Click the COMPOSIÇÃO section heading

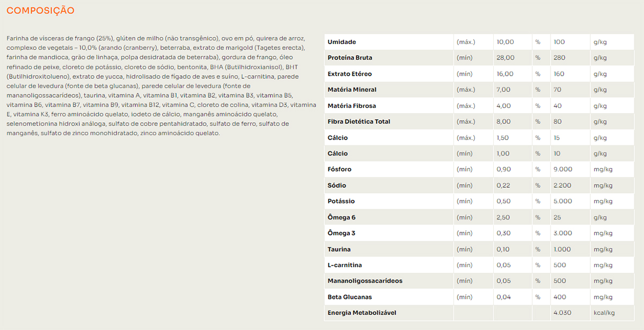40,11
